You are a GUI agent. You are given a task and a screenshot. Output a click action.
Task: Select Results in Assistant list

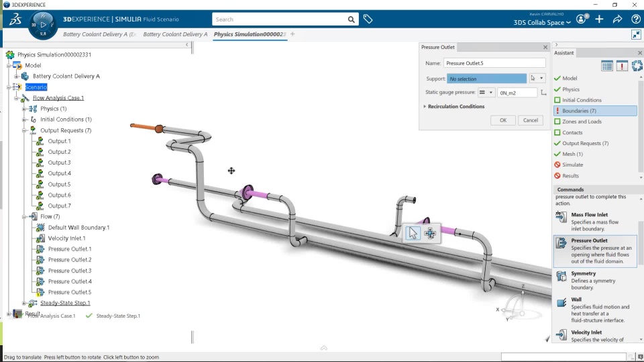coord(570,176)
